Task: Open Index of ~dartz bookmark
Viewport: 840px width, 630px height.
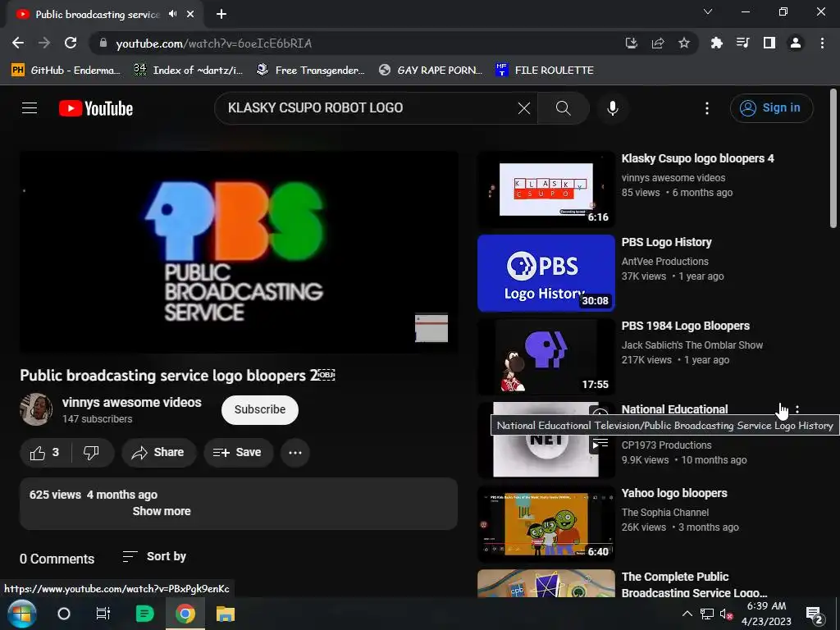Action: (x=188, y=71)
